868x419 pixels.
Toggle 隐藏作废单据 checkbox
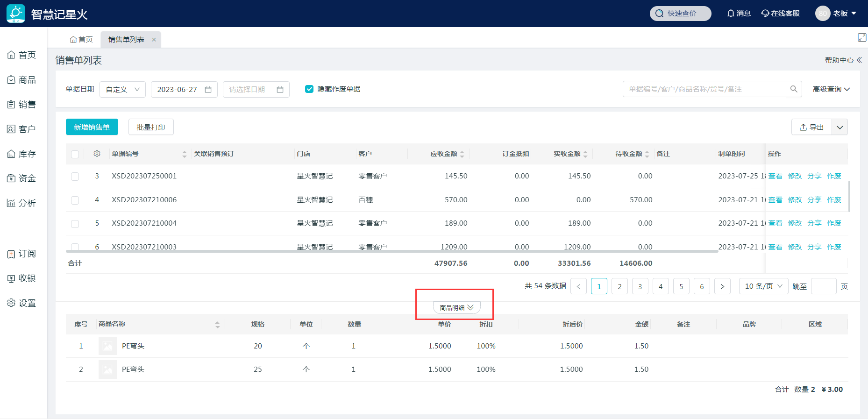[309, 89]
